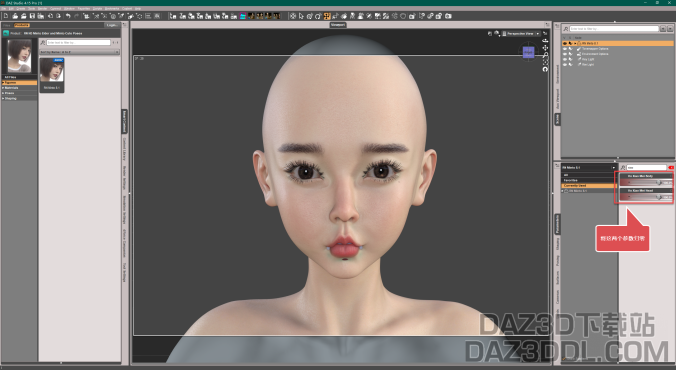This screenshot has height=370, width=676.
Task: Select the Favorites filter in Parameters
Action: (x=589, y=180)
